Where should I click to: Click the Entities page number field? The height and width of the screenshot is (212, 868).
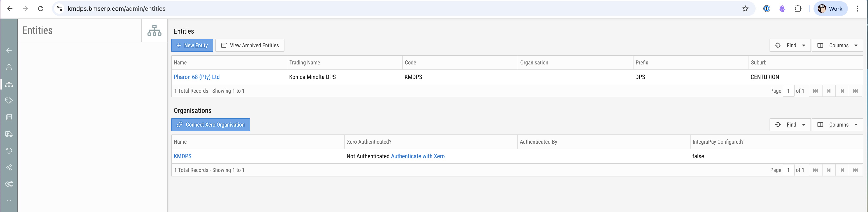[x=788, y=91]
